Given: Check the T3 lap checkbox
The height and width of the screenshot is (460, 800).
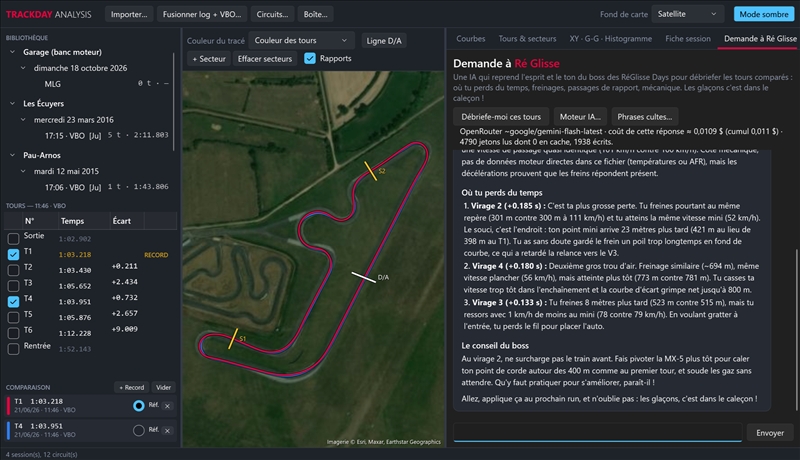Looking at the screenshot, I should pos(13,286).
